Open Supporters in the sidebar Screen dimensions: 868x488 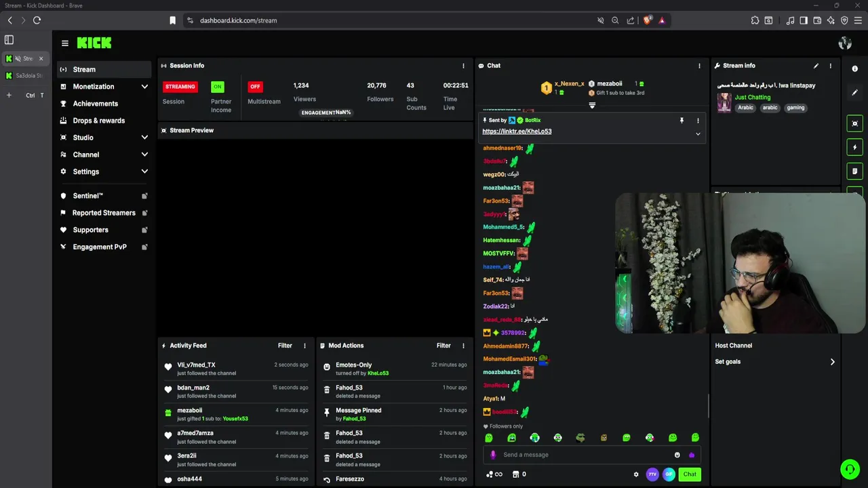point(104,230)
